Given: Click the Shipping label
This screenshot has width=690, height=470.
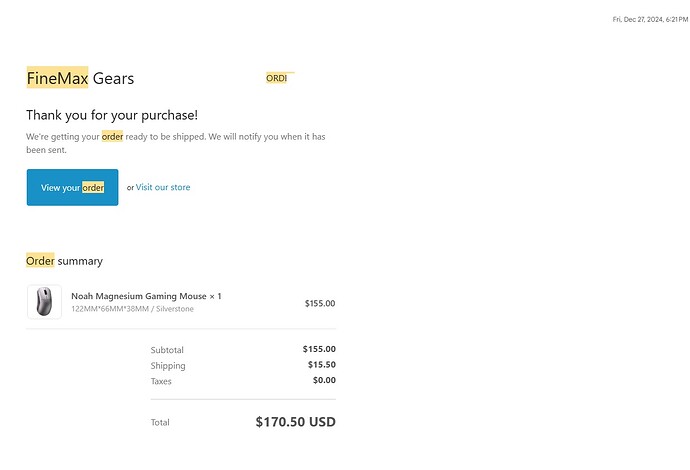Looking at the screenshot, I should tap(168, 366).
